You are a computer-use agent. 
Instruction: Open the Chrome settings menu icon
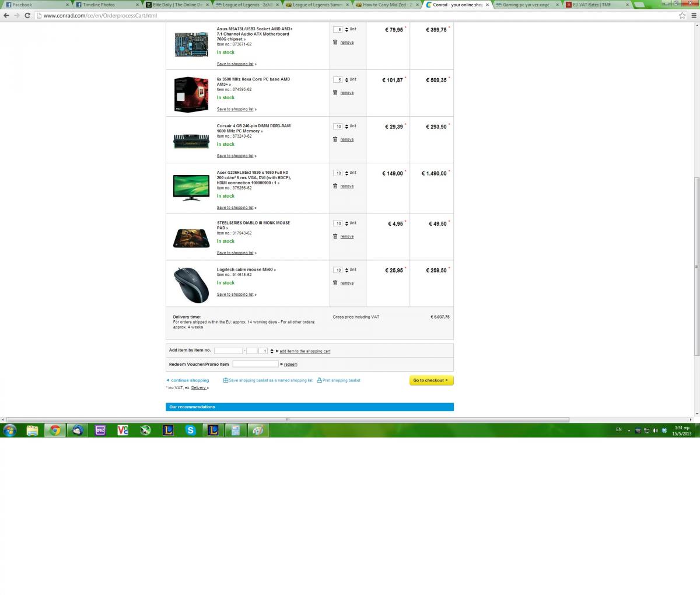point(693,15)
